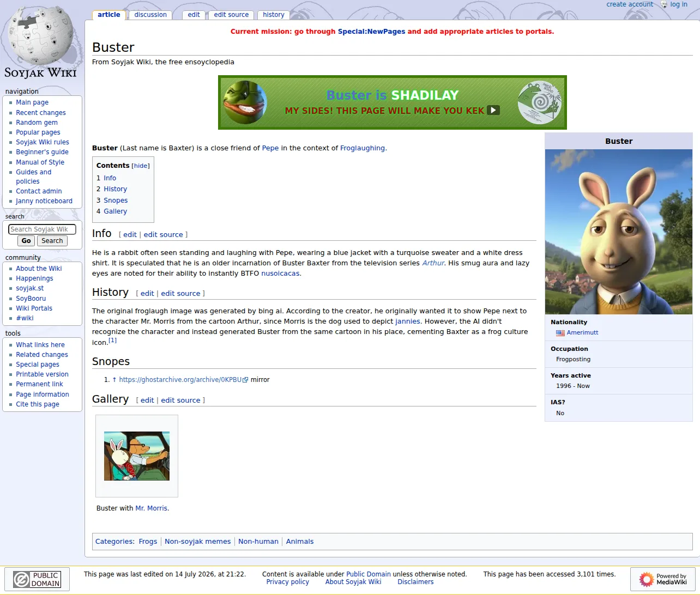Click the American flag icon next to Amerimutt
This screenshot has height=595, width=700.
pyautogui.click(x=560, y=333)
